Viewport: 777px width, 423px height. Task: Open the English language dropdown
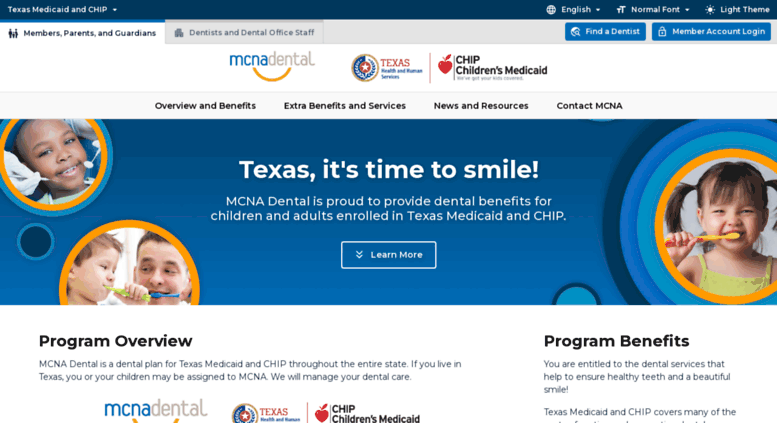pyautogui.click(x=573, y=9)
